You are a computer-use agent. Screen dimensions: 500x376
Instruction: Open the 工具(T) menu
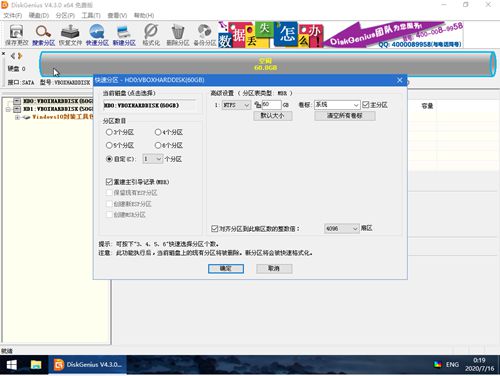[91, 15]
